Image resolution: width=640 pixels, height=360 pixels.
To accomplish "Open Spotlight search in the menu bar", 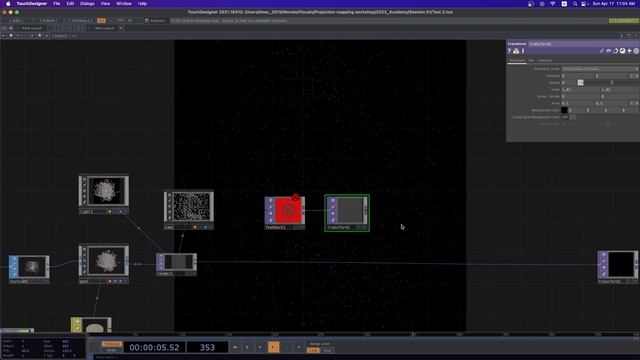I will coord(575,4).
